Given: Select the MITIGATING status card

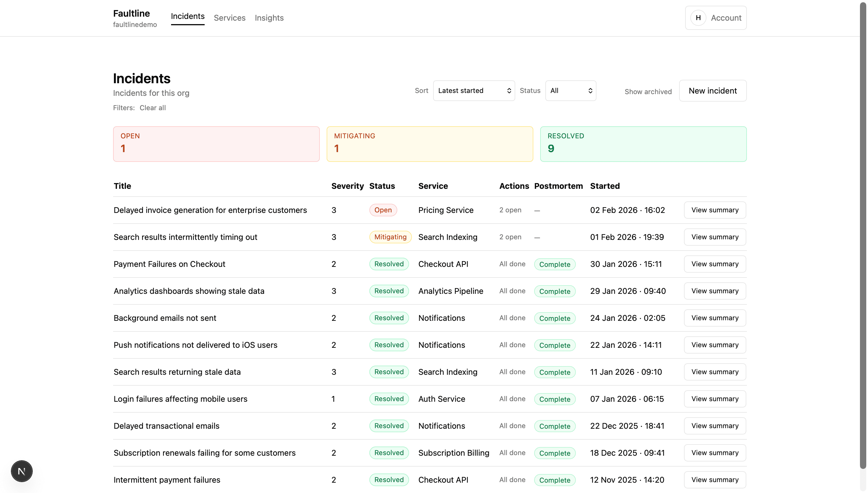Looking at the screenshot, I should [x=430, y=143].
